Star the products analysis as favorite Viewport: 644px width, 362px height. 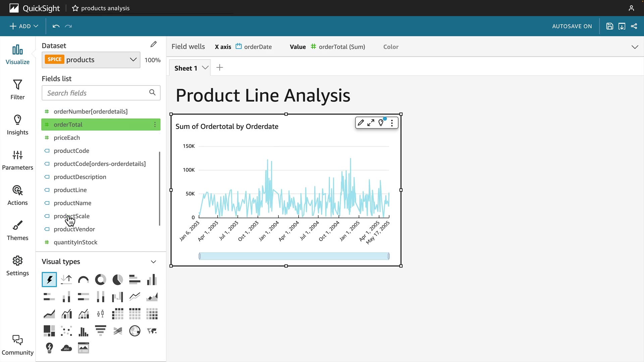click(x=75, y=8)
